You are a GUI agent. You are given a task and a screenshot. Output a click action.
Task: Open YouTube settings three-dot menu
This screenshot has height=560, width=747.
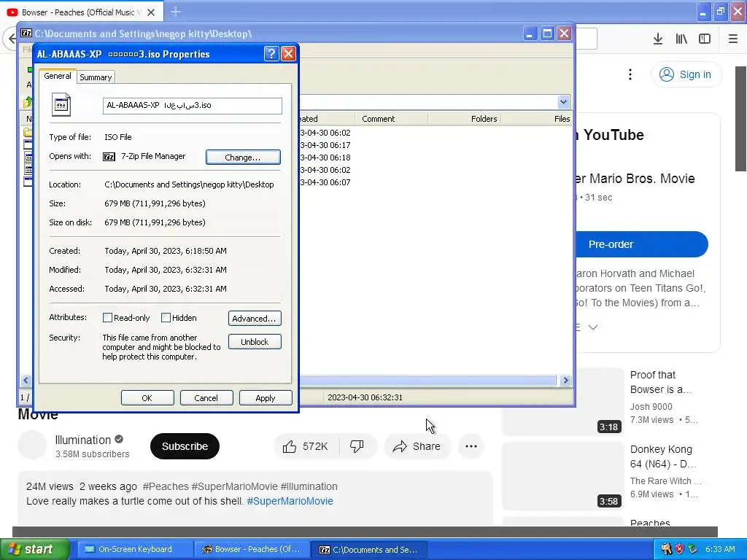[630, 74]
